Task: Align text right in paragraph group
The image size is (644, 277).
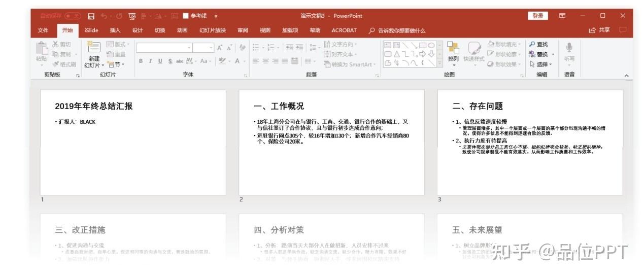Action: click(275, 61)
